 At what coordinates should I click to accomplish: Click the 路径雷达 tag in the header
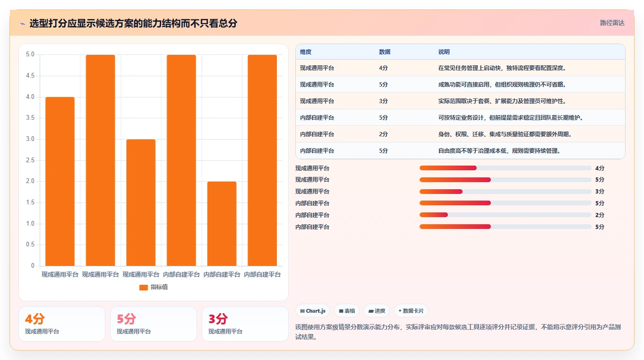tap(612, 23)
